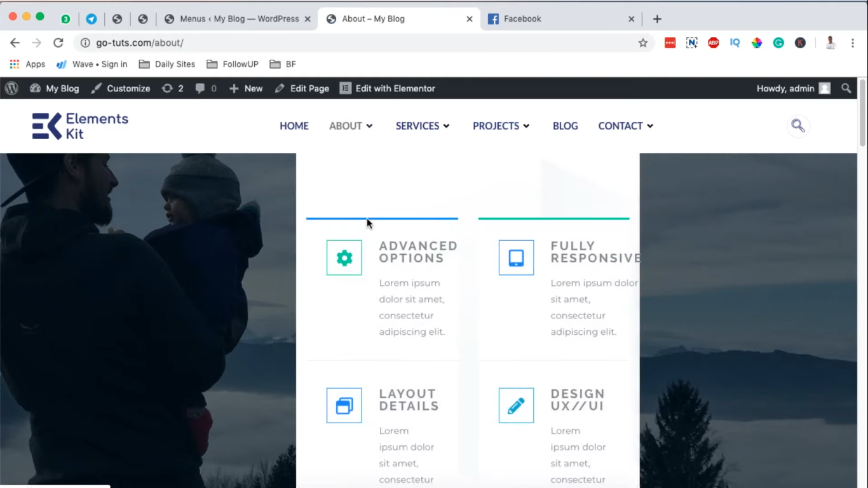Reload the current page
The width and height of the screenshot is (868, 488).
[58, 43]
